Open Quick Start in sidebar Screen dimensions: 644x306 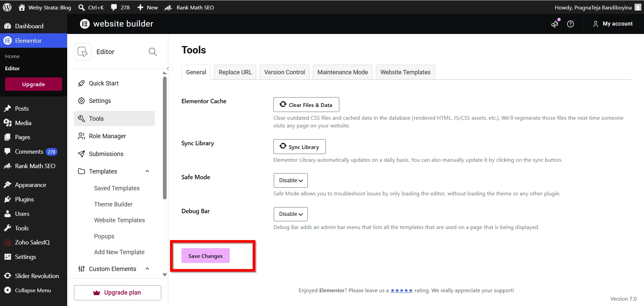click(x=114, y=83)
